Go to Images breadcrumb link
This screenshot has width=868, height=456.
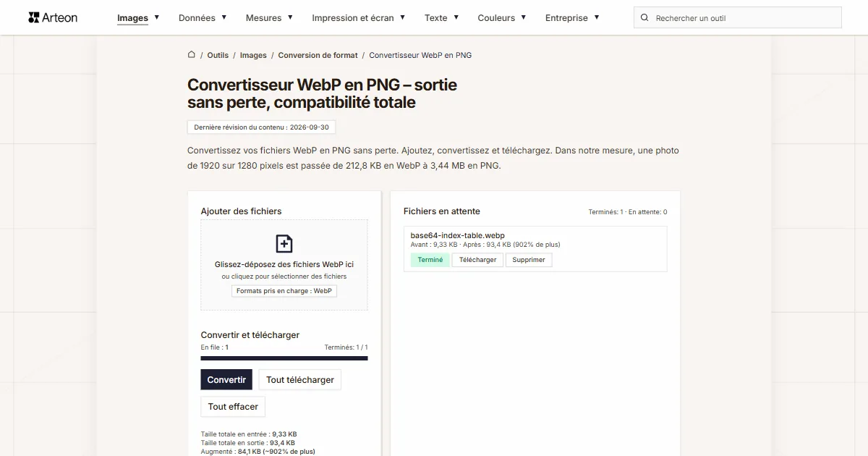pos(253,55)
